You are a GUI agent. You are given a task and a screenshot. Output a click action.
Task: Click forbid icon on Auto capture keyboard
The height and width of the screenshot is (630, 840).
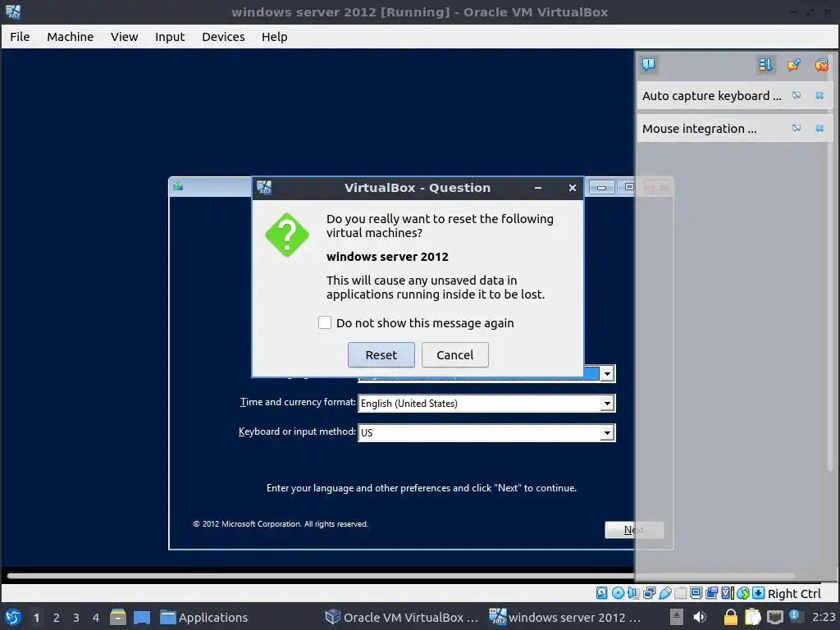pyautogui.click(x=797, y=95)
